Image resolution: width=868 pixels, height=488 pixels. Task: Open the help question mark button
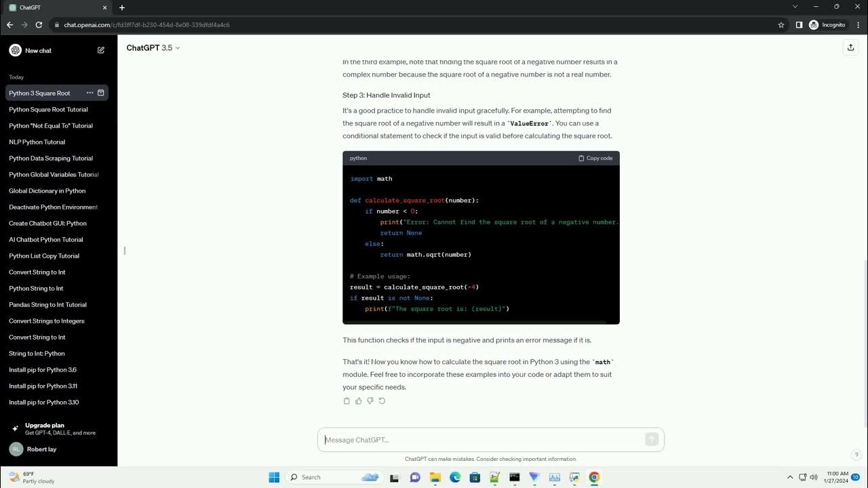pyautogui.click(x=856, y=455)
